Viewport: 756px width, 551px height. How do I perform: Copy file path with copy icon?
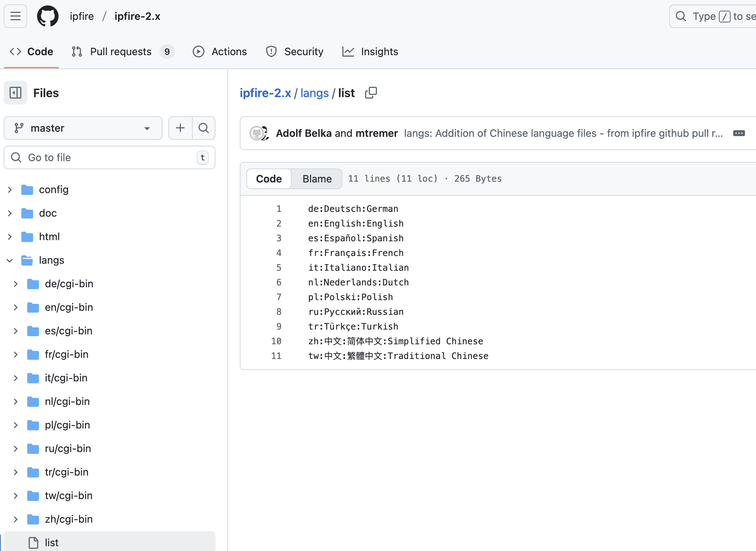[371, 93]
